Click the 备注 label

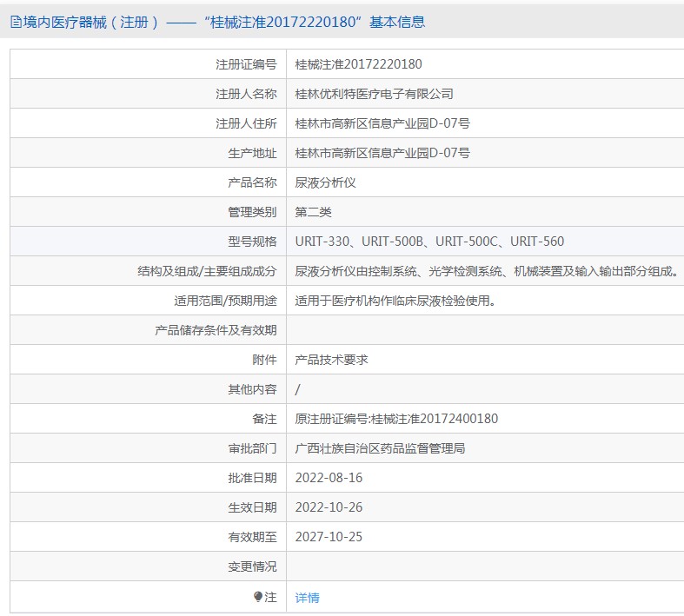264,419
